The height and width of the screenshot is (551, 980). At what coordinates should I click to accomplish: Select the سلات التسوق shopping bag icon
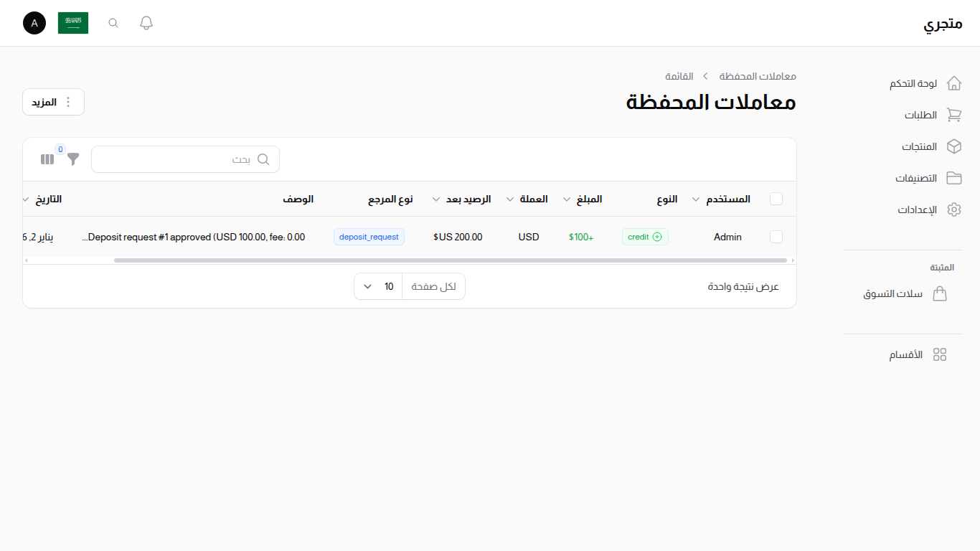pyautogui.click(x=940, y=293)
